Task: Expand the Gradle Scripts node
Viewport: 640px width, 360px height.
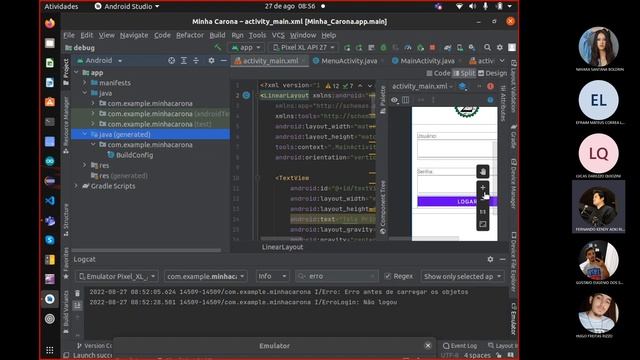Action: click(x=76, y=186)
